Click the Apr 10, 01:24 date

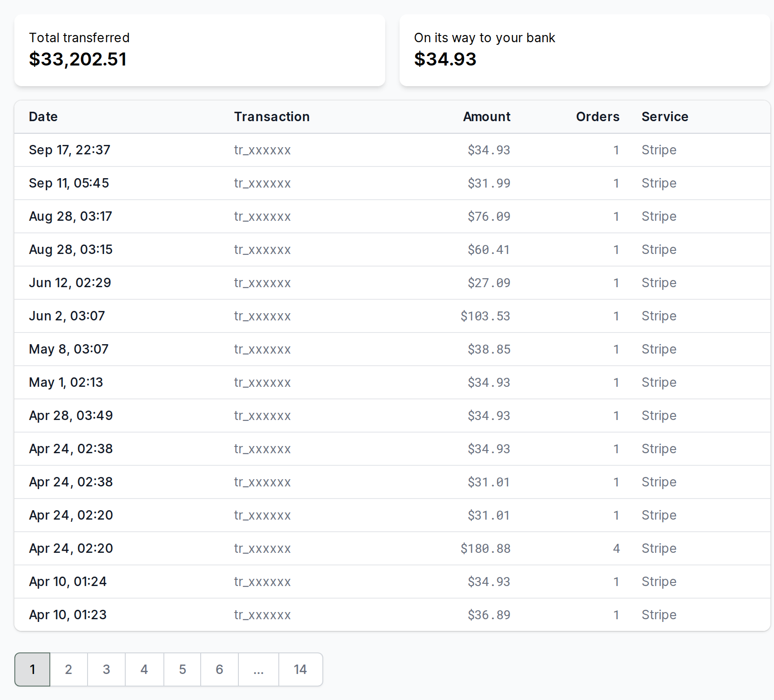[68, 582]
